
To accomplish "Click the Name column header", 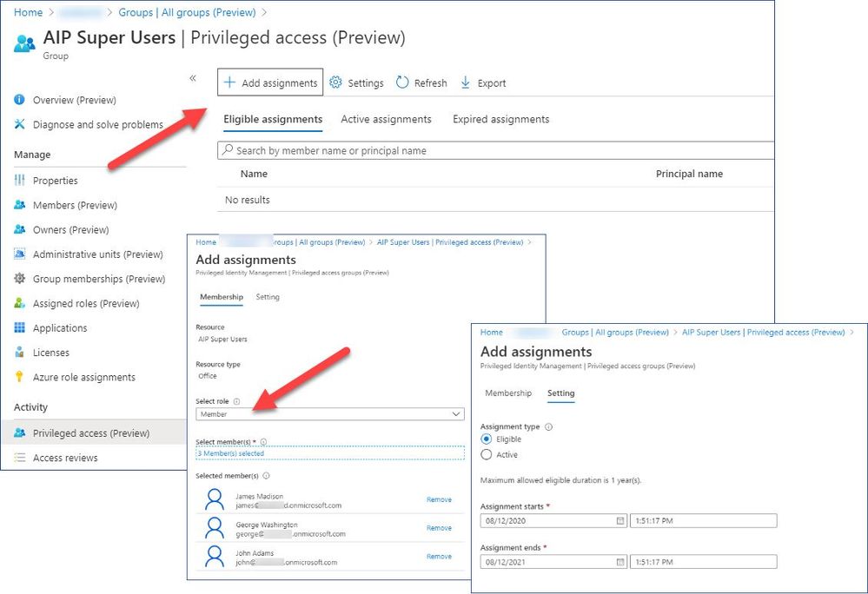I will 254,174.
